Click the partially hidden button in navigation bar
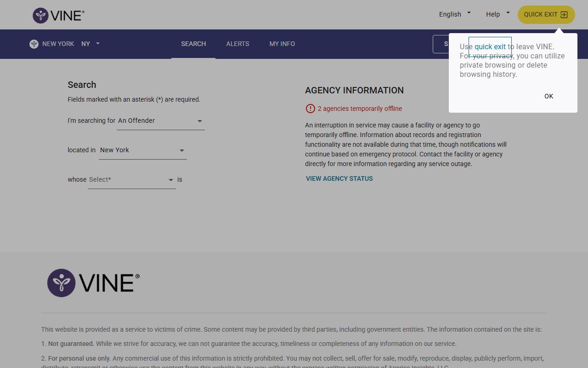 pos(441,44)
